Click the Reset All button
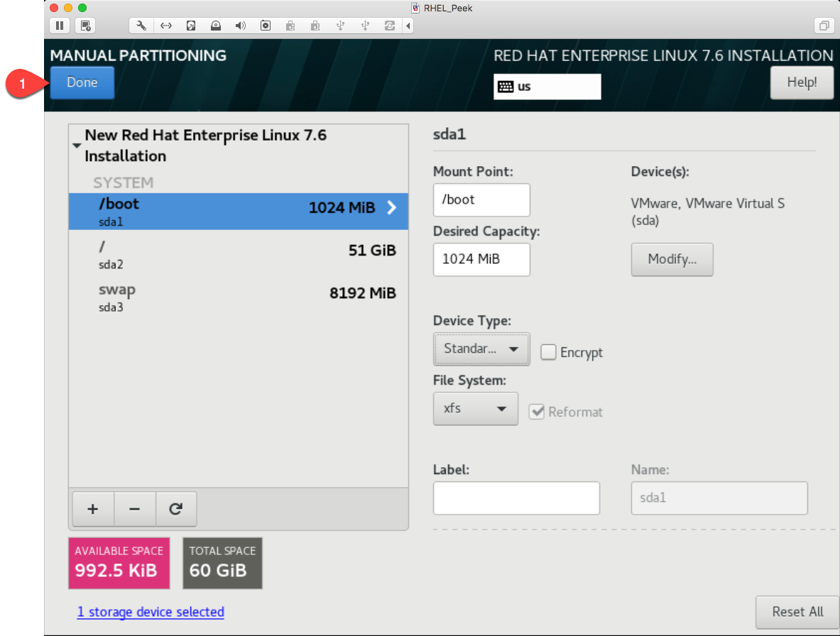Viewport: 840px width, 636px height. click(797, 612)
